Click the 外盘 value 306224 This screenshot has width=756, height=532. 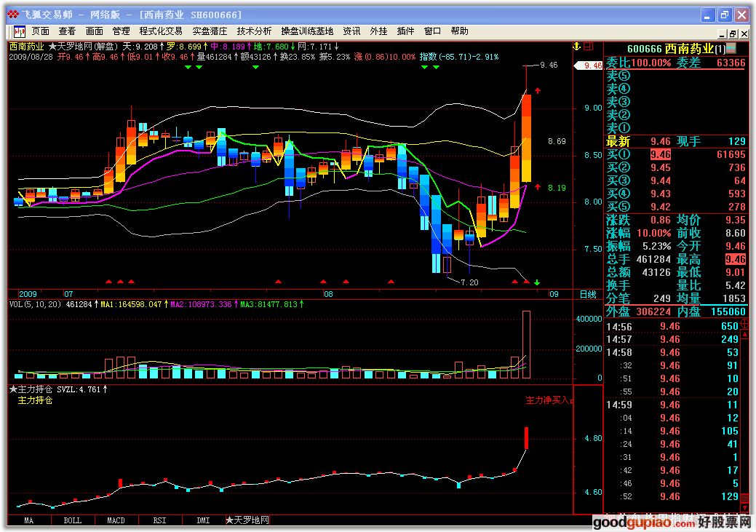[653, 311]
